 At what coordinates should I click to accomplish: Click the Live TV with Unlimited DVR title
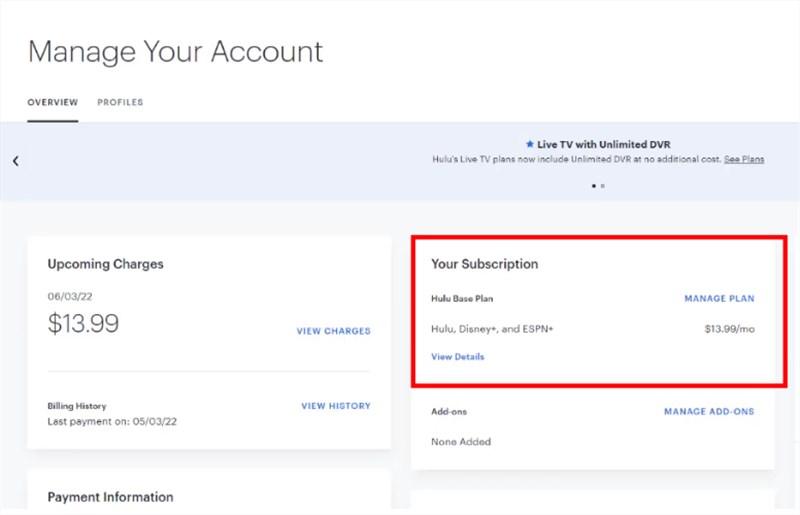pos(604,144)
